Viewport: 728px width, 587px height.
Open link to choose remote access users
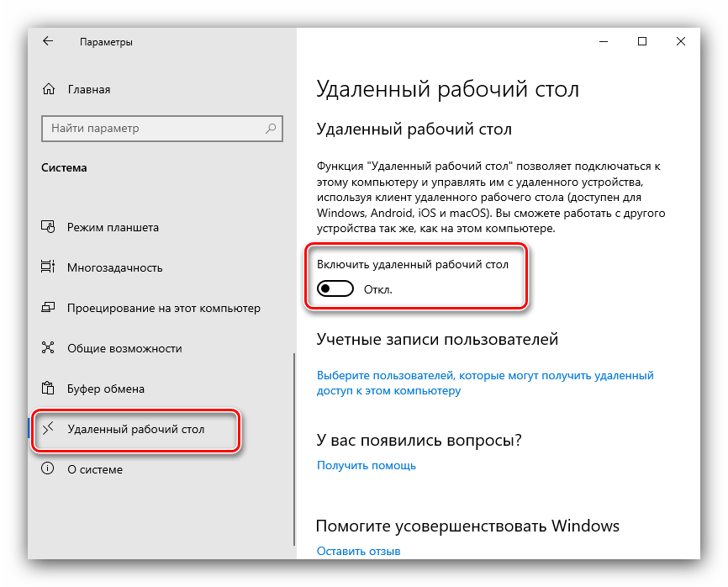click(x=485, y=383)
